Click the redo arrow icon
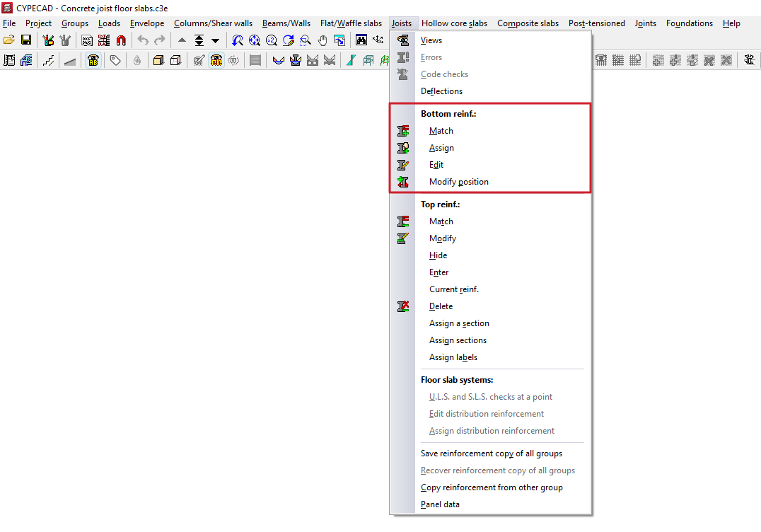The width and height of the screenshot is (761, 532). click(x=159, y=40)
